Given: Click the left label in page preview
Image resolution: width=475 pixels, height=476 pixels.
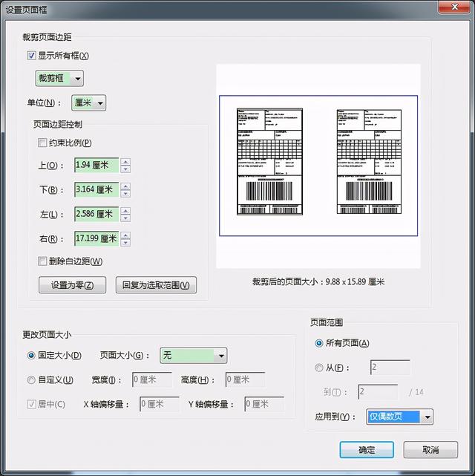Looking at the screenshot, I should click(269, 161).
